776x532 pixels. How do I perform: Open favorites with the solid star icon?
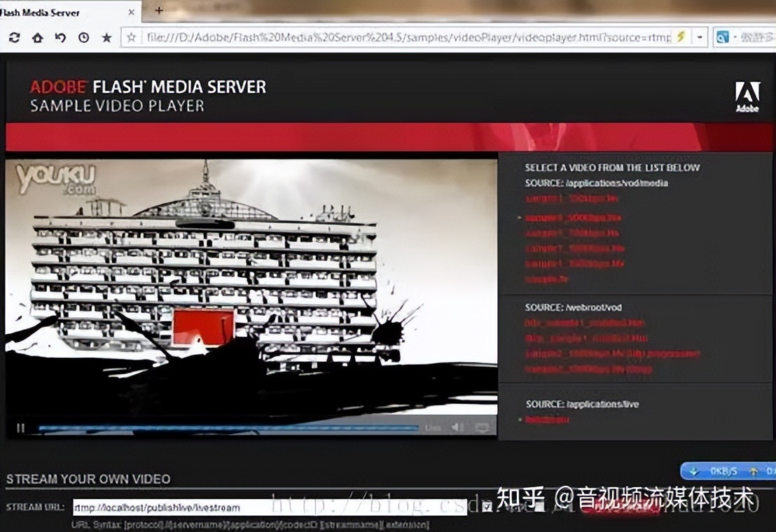pos(106,38)
